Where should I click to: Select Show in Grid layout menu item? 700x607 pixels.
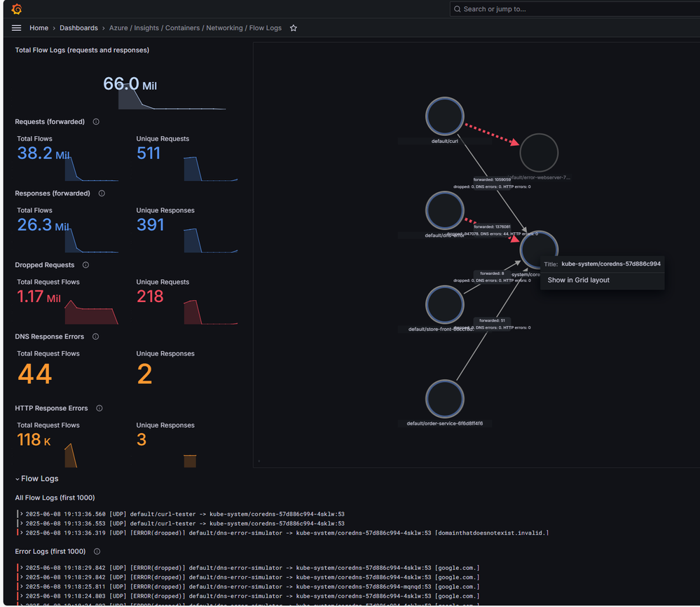(578, 280)
